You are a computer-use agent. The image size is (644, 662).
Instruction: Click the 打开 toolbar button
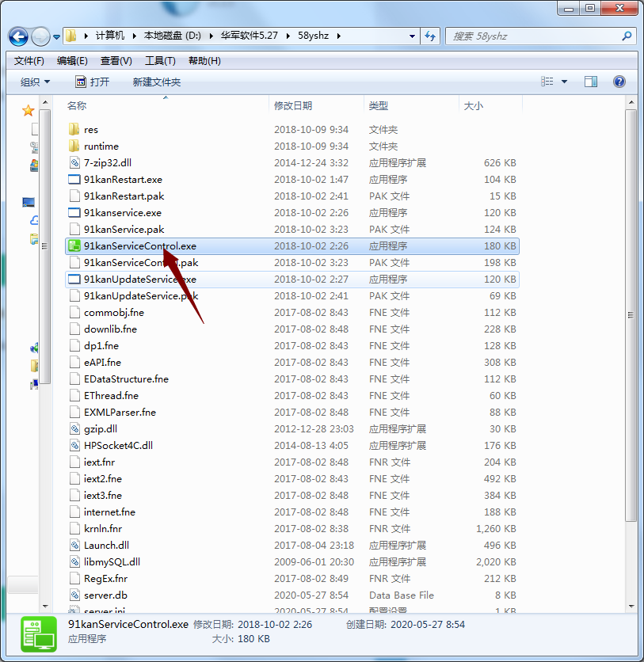pyautogui.click(x=92, y=82)
